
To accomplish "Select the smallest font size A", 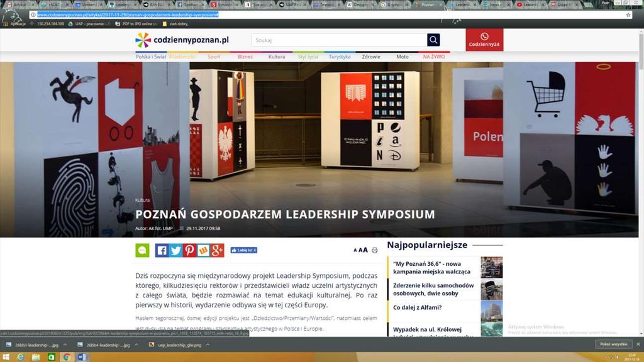I will coord(355,250).
